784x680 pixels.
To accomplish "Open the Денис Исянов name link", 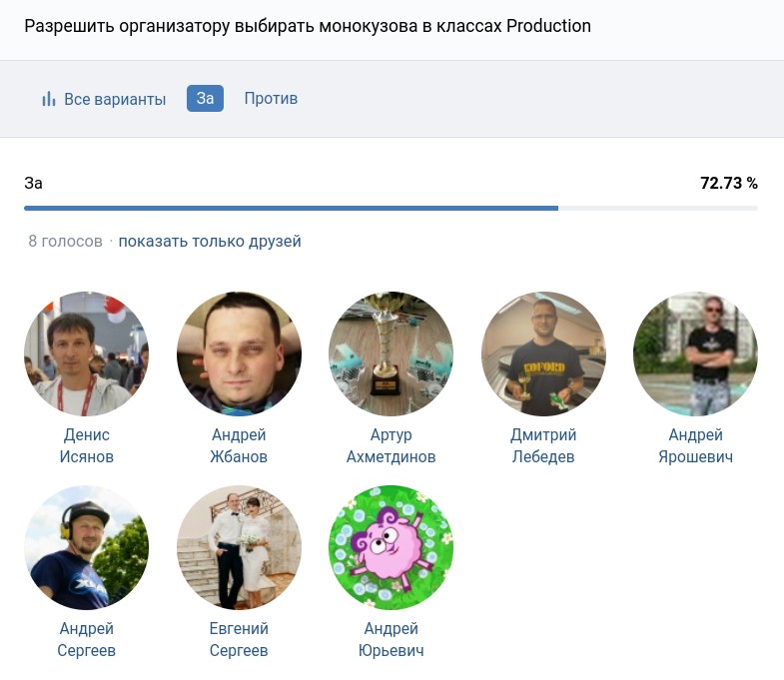I will point(86,446).
